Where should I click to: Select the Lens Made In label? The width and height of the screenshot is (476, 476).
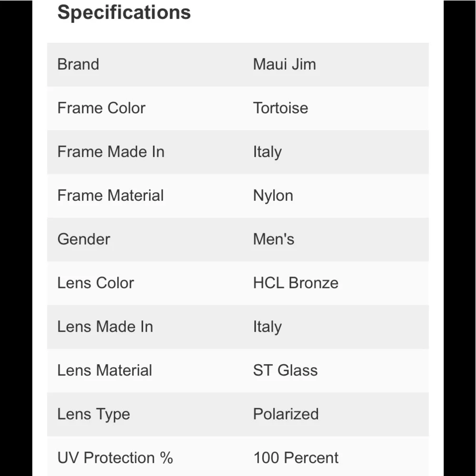tap(105, 327)
